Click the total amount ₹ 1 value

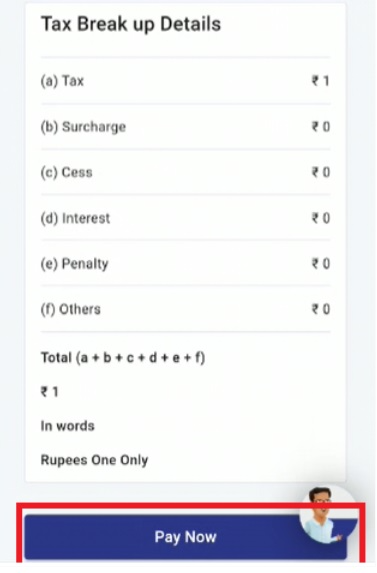(x=49, y=392)
